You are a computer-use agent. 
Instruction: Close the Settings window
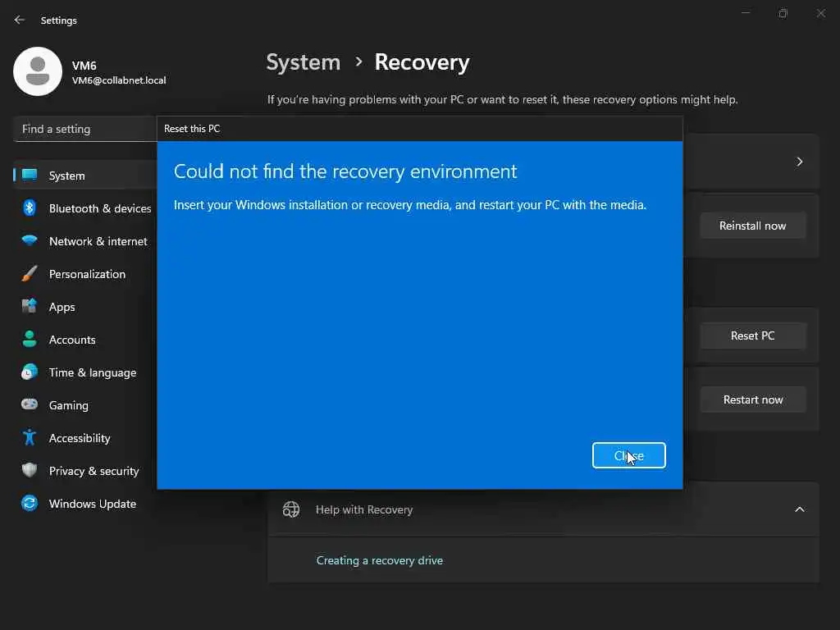tap(820, 13)
